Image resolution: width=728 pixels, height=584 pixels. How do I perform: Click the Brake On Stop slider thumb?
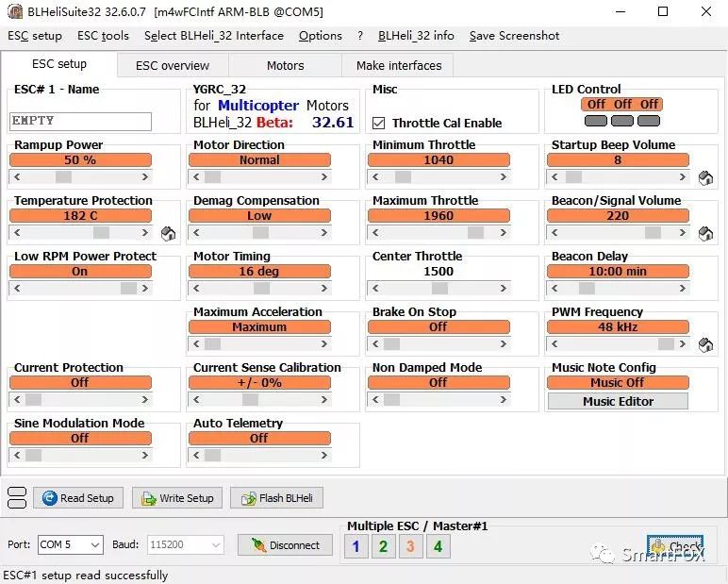point(392,343)
